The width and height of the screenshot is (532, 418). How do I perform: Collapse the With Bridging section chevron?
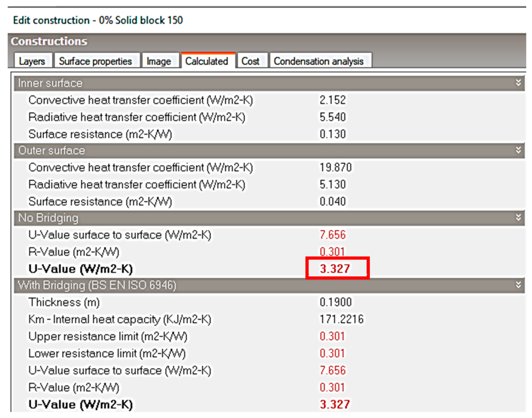518,285
